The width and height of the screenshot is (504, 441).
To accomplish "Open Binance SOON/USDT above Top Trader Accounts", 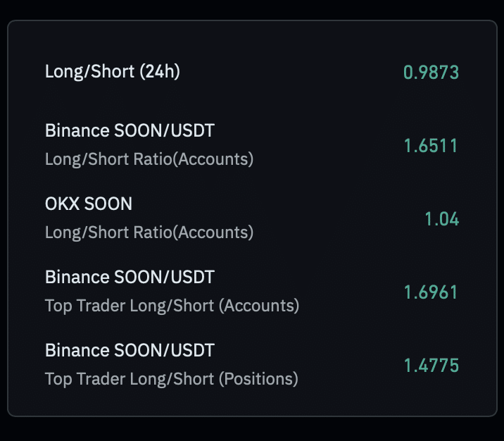I will 130,277.
